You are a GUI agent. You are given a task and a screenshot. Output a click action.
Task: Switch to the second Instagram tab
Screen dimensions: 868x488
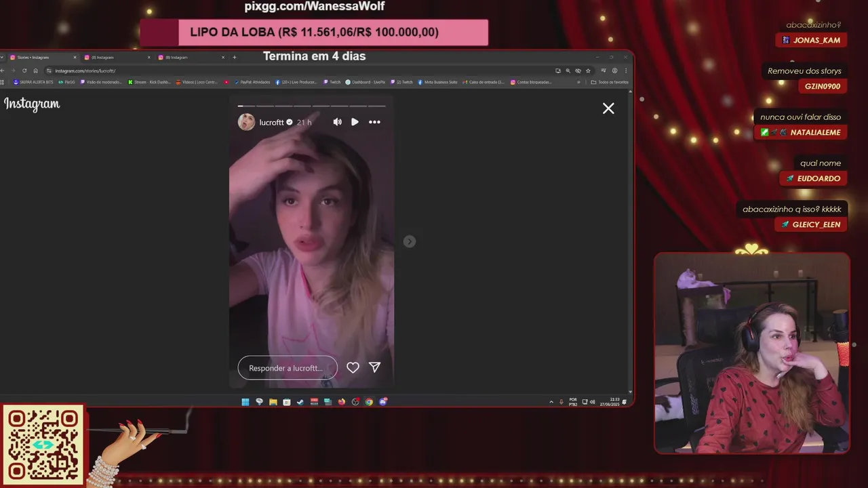[x=117, y=58]
